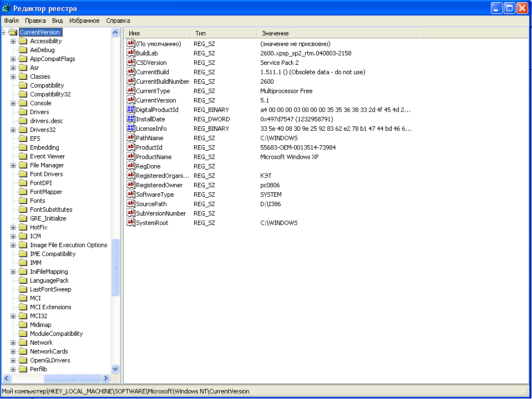
Task: Click the Network folder icon
Action: (23, 342)
